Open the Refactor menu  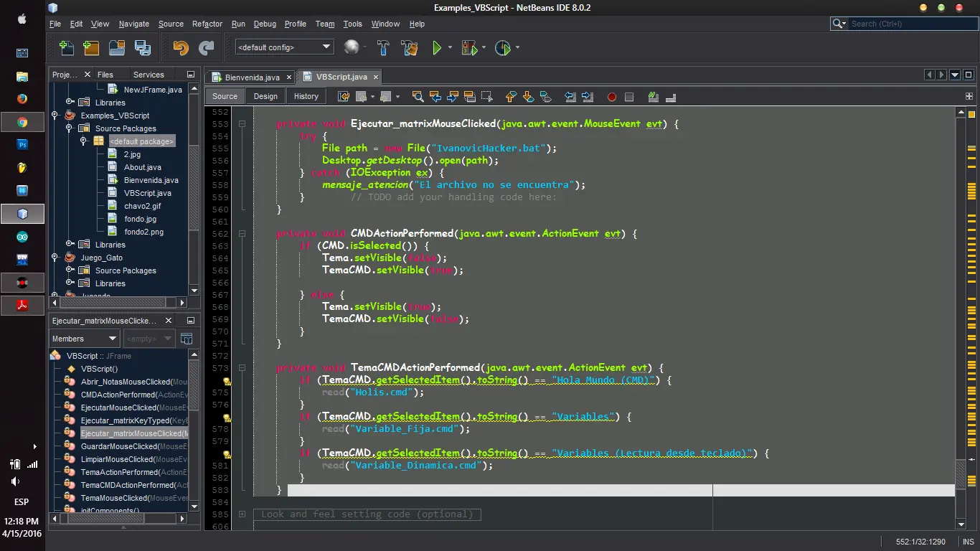pyautogui.click(x=207, y=24)
